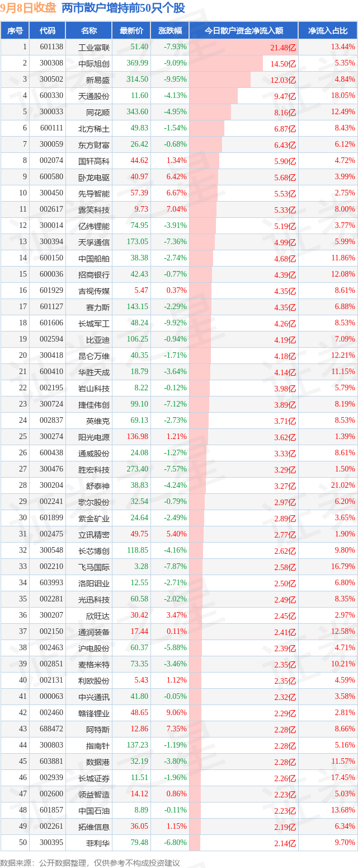Image resolution: width=358 pixels, height=868 pixels.
Task: Select 昆仑万维 inflow ratio 12.21%
Action: click(343, 356)
